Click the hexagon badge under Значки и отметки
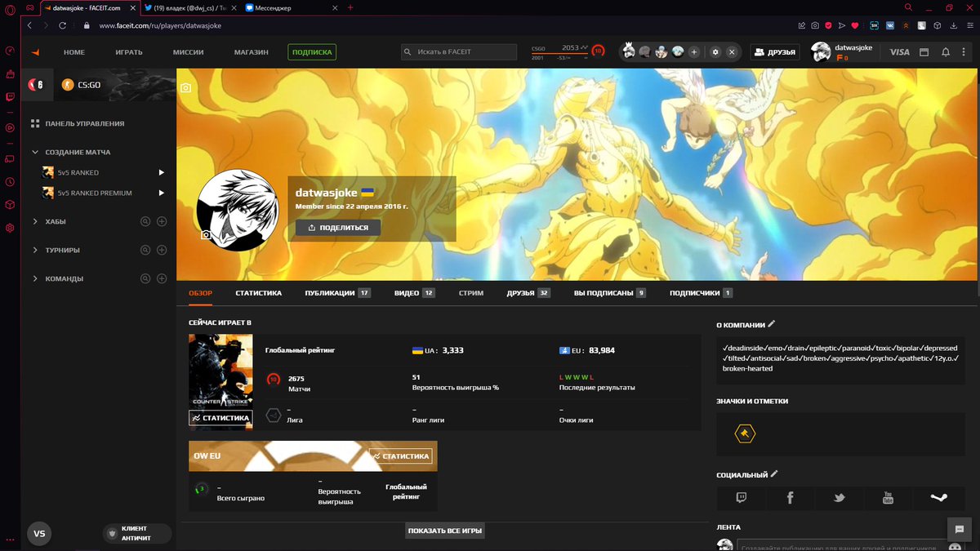This screenshot has width=980, height=551. pos(745,433)
